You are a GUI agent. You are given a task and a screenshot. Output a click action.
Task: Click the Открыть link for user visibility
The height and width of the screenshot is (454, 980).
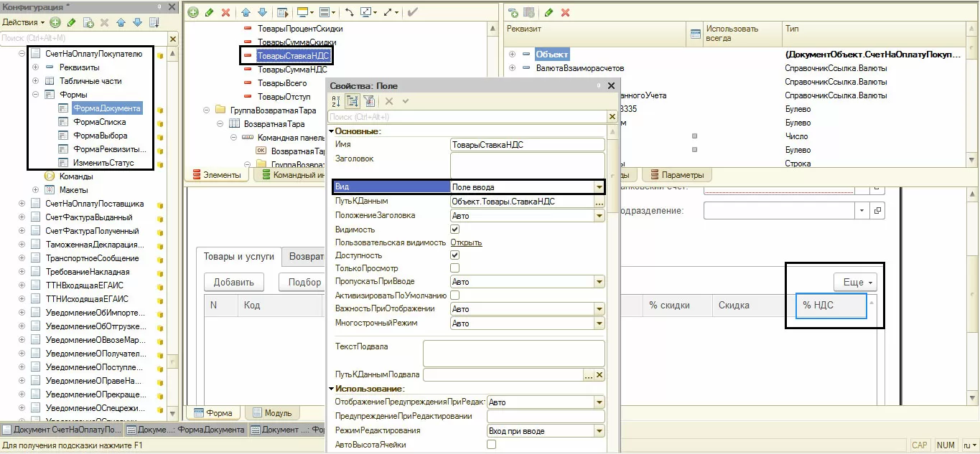(x=466, y=242)
